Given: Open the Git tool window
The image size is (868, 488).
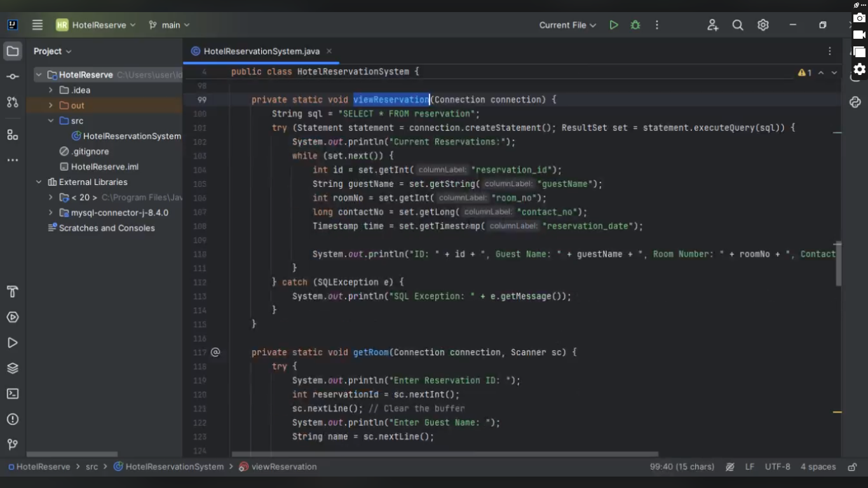Looking at the screenshot, I should coord(13,444).
